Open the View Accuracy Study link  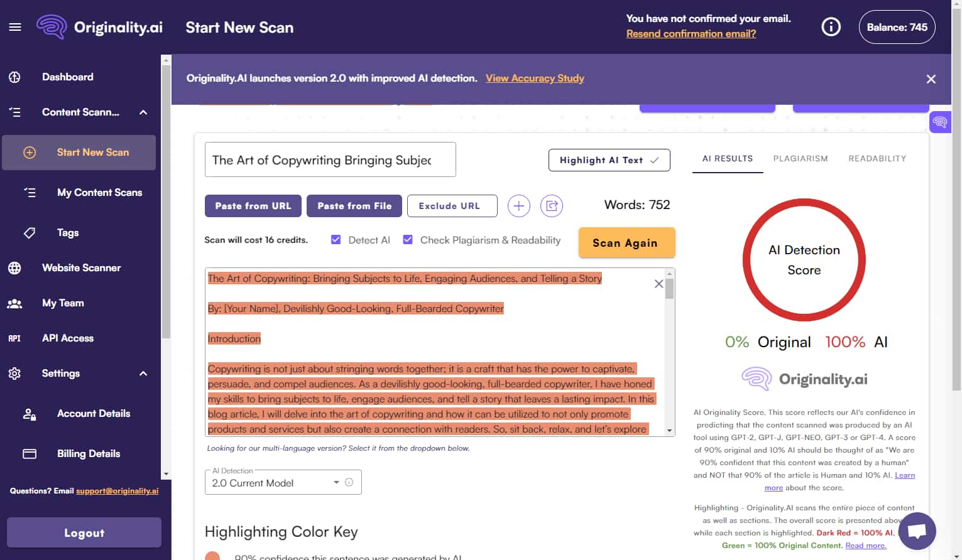tap(535, 78)
